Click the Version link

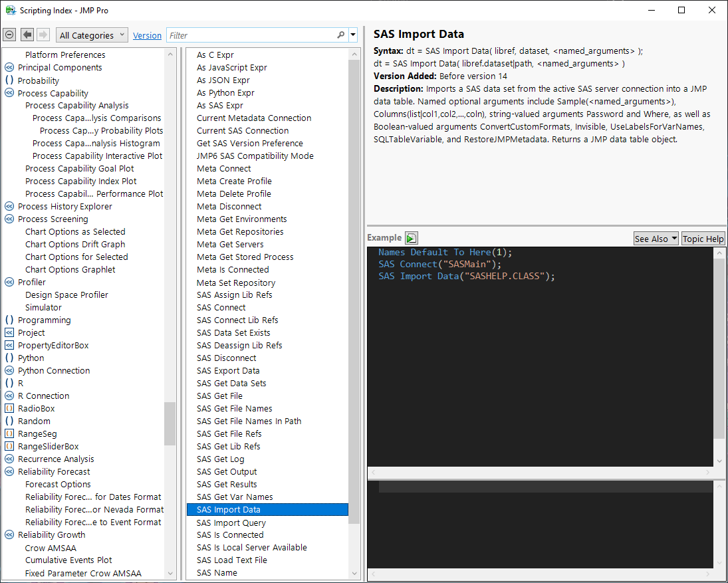click(x=147, y=36)
